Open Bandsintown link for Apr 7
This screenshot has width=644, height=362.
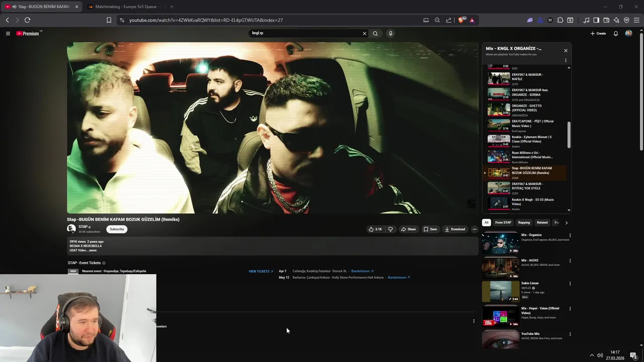pyautogui.click(x=362, y=271)
